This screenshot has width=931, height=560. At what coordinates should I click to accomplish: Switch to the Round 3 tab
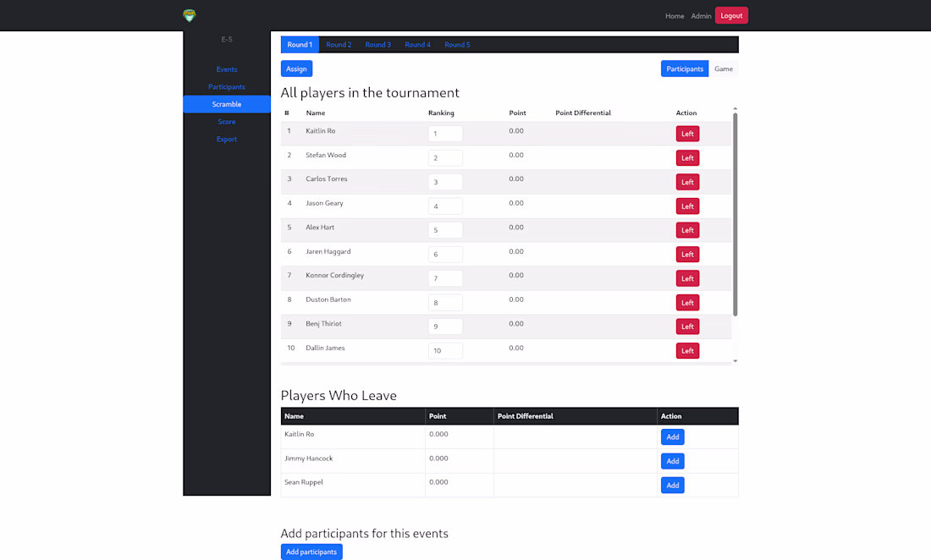point(378,45)
